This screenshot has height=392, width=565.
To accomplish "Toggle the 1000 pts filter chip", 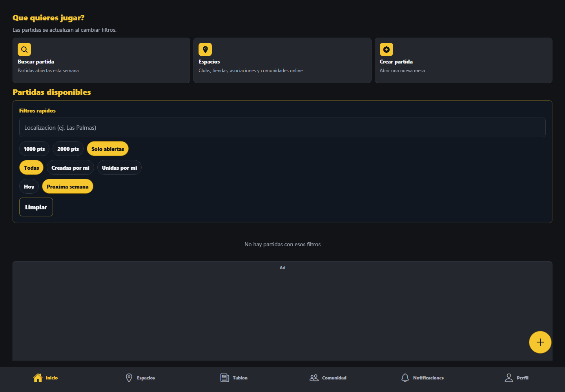I will coord(34,149).
